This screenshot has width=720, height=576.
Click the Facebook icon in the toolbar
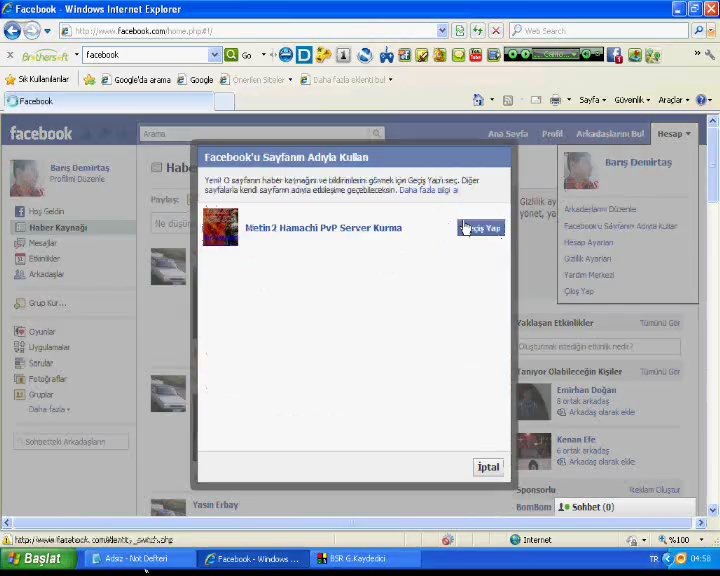[x=614, y=55]
